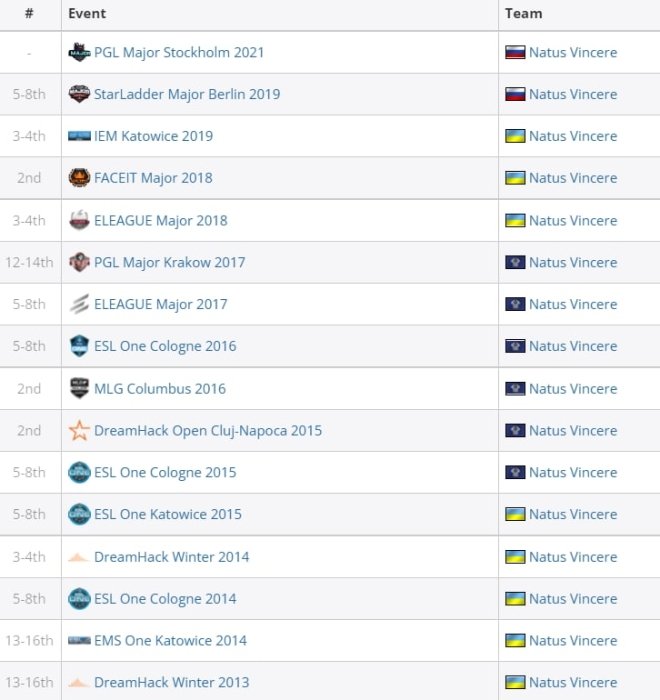Open the ELEAGUE Major 2017 event page

[x=160, y=304]
